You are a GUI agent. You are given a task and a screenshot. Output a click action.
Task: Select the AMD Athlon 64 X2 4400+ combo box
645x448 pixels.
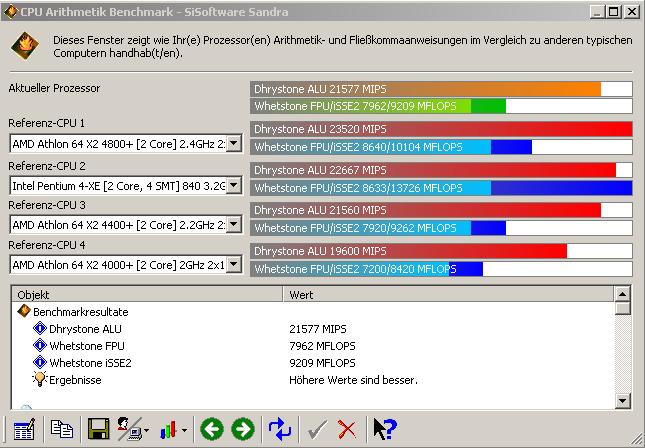point(125,225)
